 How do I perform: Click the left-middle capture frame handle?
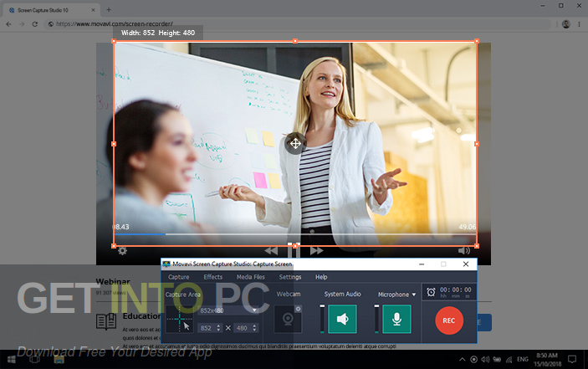(x=114, y=144)
